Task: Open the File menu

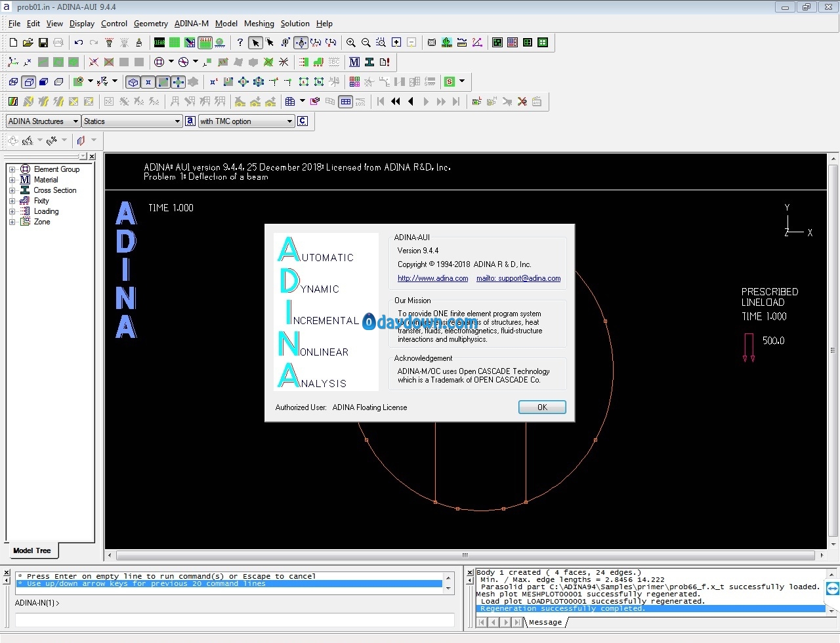Action: click(14, 24)
